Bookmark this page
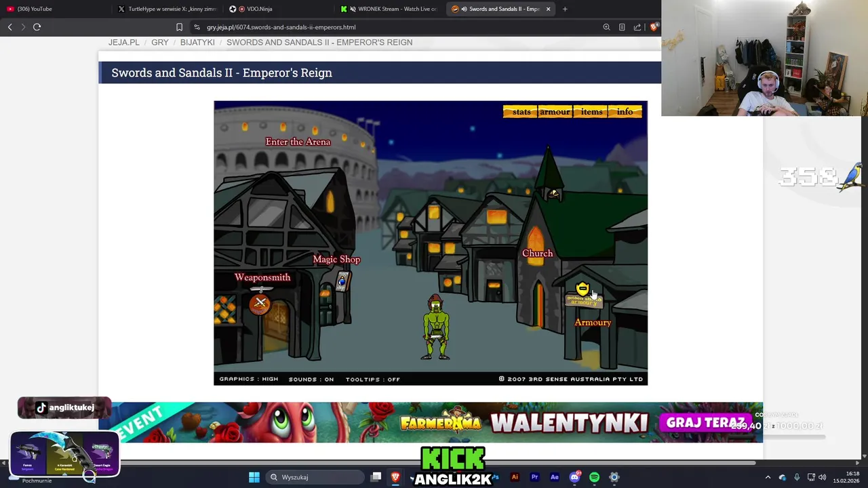 point(179,27)
